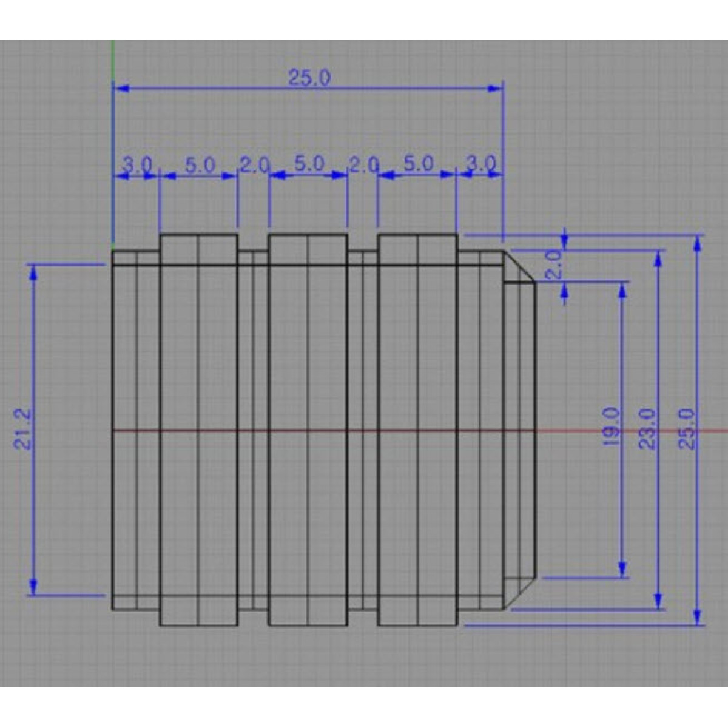The width and height of the screenshot is (728, 728).
Task: Select the 2.0 label between last two 5.0 dimensions
Action: pyautogui.click(x=363, y=164)
